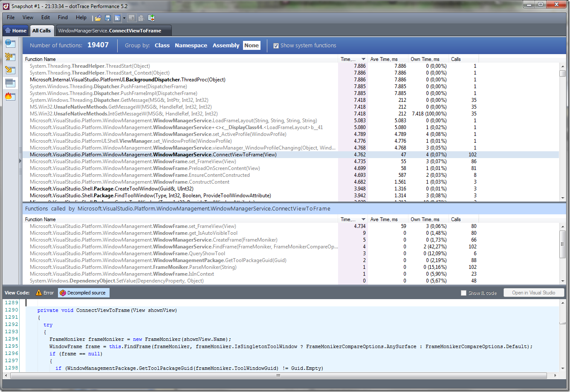Click the upper list scroll-up arrow
570x392 pixels.
563,66
